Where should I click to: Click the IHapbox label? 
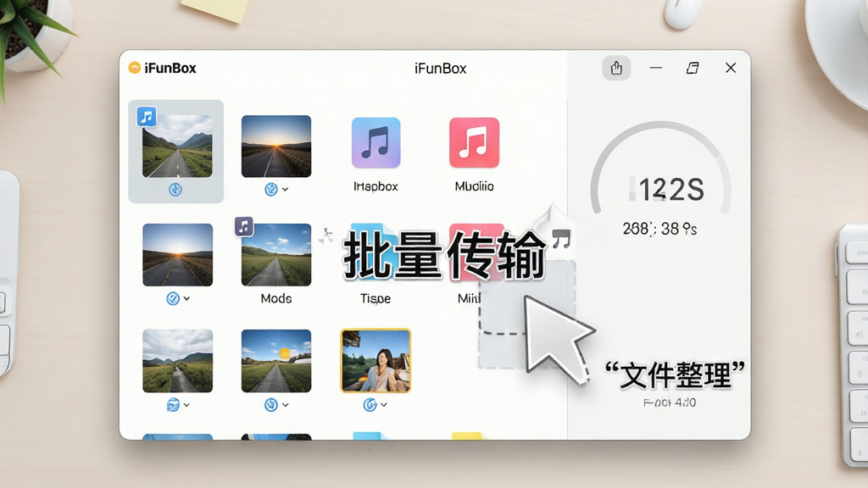[376, 186]
